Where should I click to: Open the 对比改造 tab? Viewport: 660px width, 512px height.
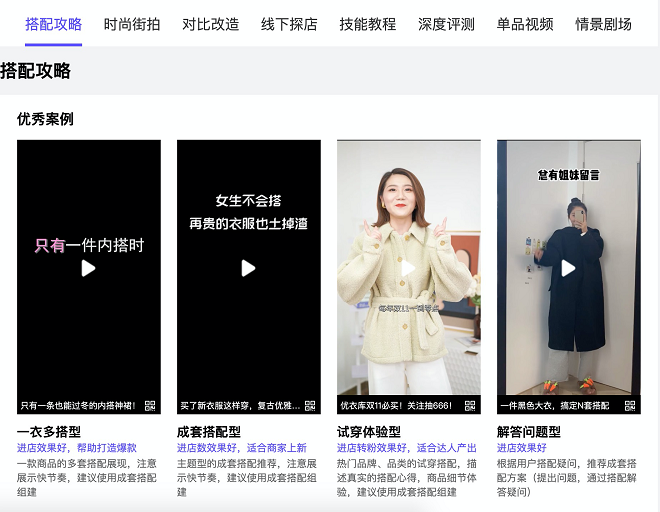pos(211,24)
